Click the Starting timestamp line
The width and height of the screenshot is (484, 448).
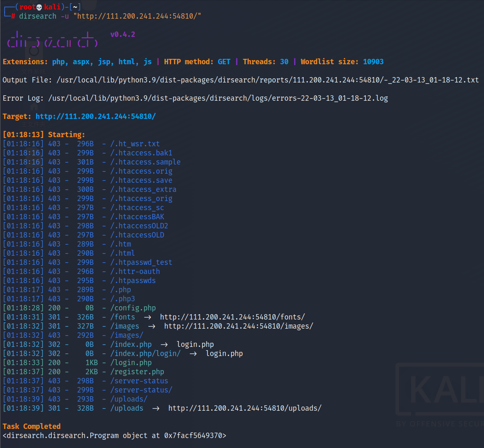(x=44, y=135)
